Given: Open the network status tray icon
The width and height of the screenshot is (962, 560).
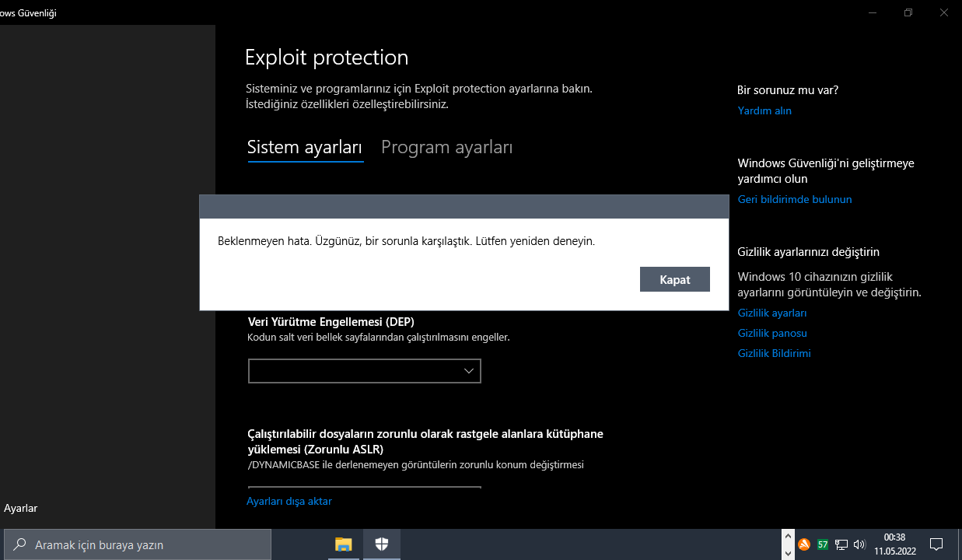Looking at the screenshot, I should click(841, 544).
